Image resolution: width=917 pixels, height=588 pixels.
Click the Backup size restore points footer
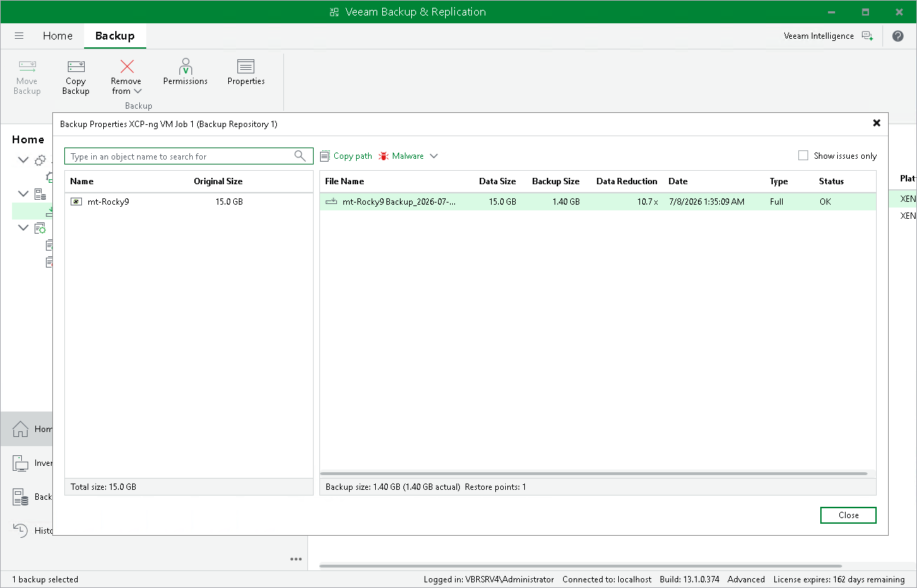(425, 487)
